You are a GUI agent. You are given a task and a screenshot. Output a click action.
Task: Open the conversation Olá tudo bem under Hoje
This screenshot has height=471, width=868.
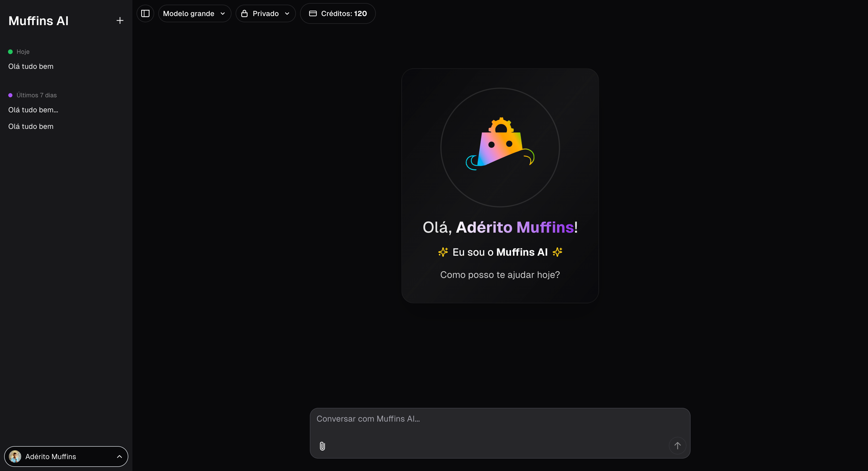point(31,66)
